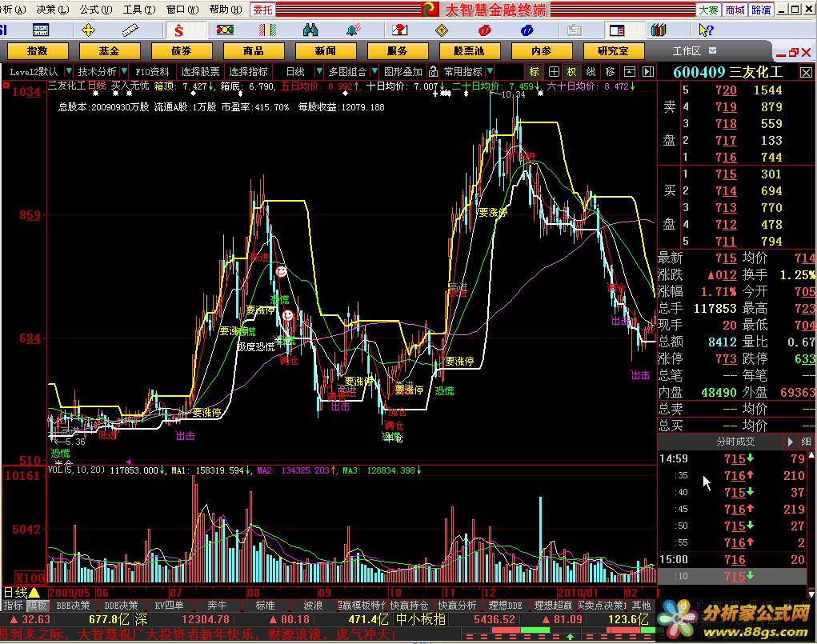Switch to the 快赢分析 tab
Screen dimensions: 817x644
[457, 606]
